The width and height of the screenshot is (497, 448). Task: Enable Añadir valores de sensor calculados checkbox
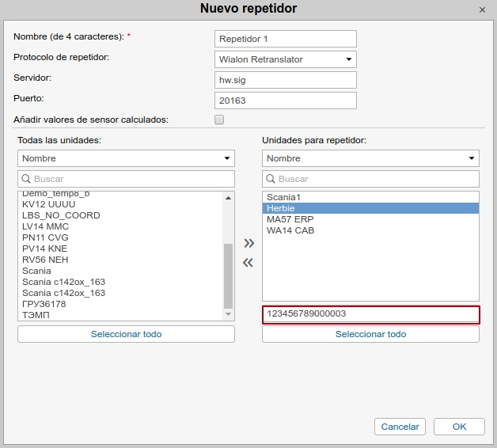point(219,120)
